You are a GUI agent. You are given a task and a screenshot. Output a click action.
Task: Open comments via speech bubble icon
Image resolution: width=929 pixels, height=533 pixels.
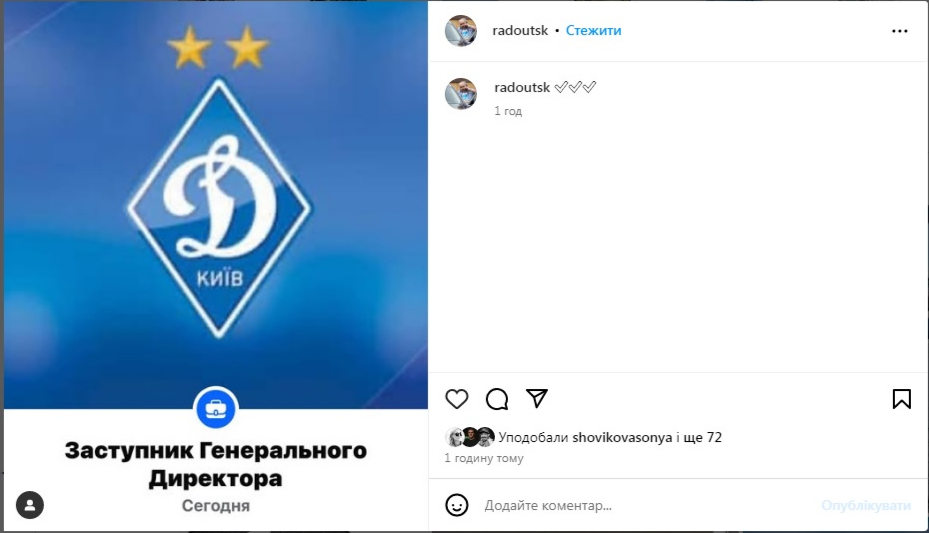pyautogui.click(x=496, y=399)
